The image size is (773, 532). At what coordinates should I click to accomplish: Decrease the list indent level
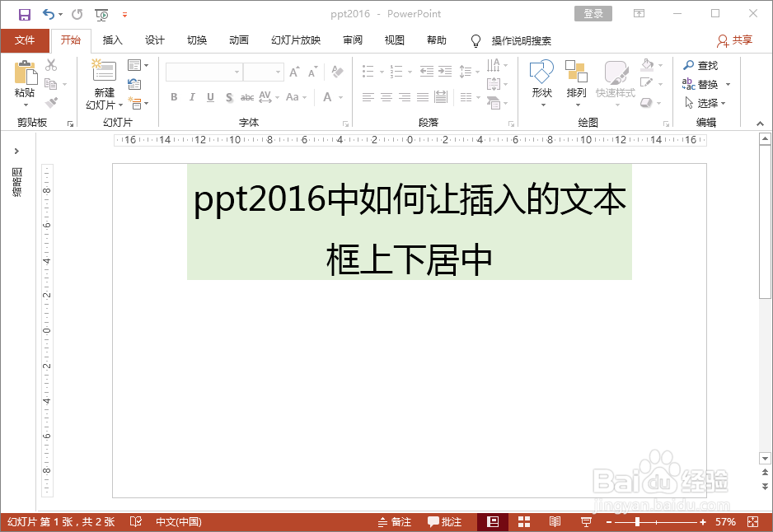click(x=426, y=72)
